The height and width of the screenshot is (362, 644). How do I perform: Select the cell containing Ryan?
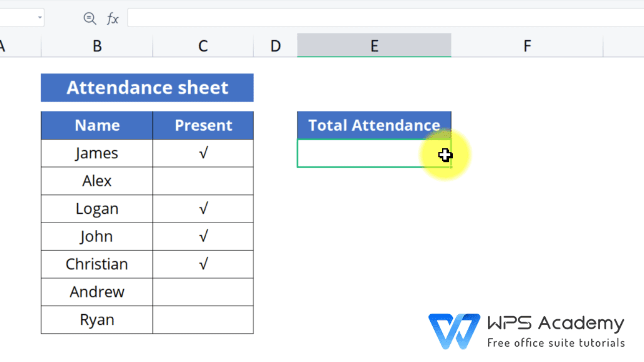[x=97, y=320]
